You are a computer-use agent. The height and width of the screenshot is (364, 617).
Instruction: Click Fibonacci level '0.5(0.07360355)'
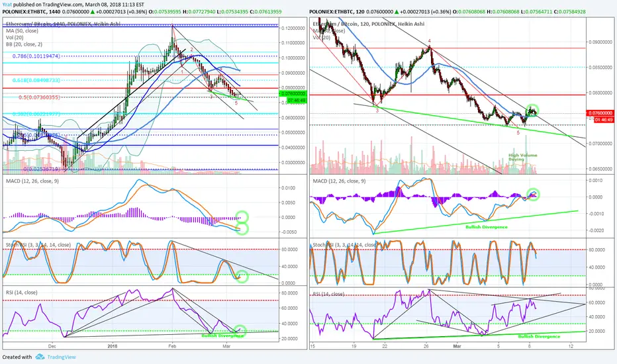[39, 97]
